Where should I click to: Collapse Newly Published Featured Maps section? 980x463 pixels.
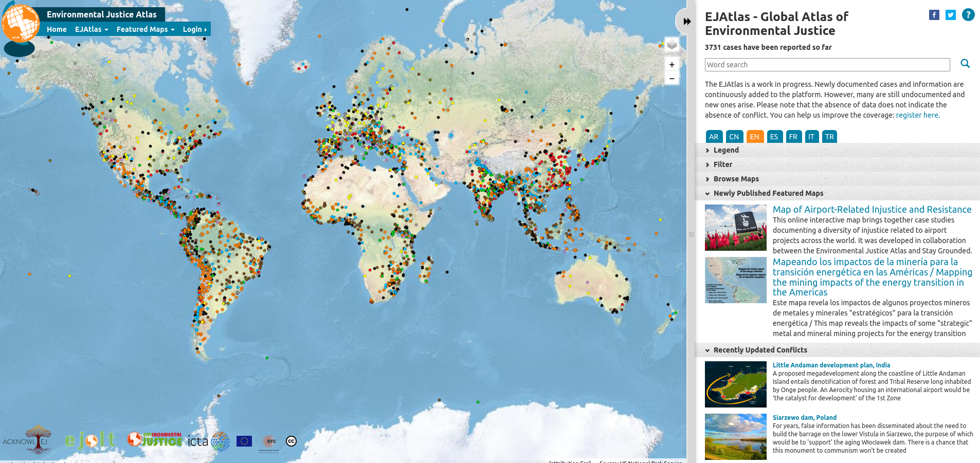coord(837,193)
